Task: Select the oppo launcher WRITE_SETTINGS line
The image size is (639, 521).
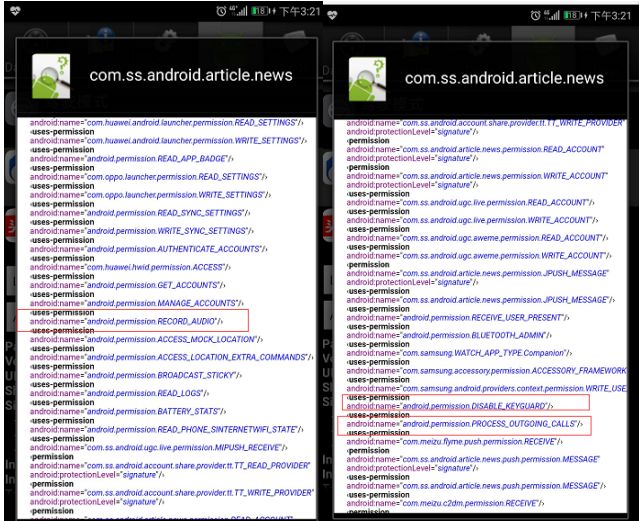Action: click(x=150, y=195)
